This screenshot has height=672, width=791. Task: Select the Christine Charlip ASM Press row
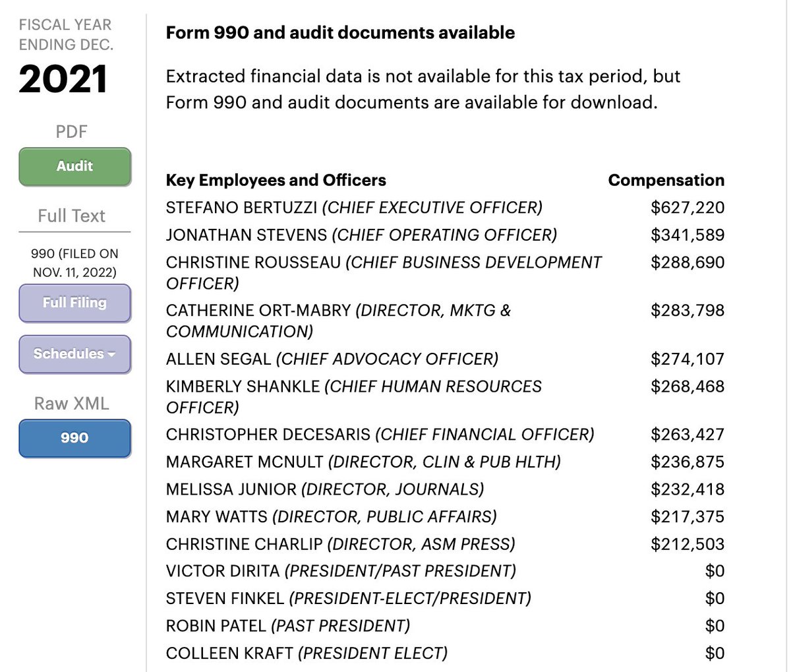(445, 544)
